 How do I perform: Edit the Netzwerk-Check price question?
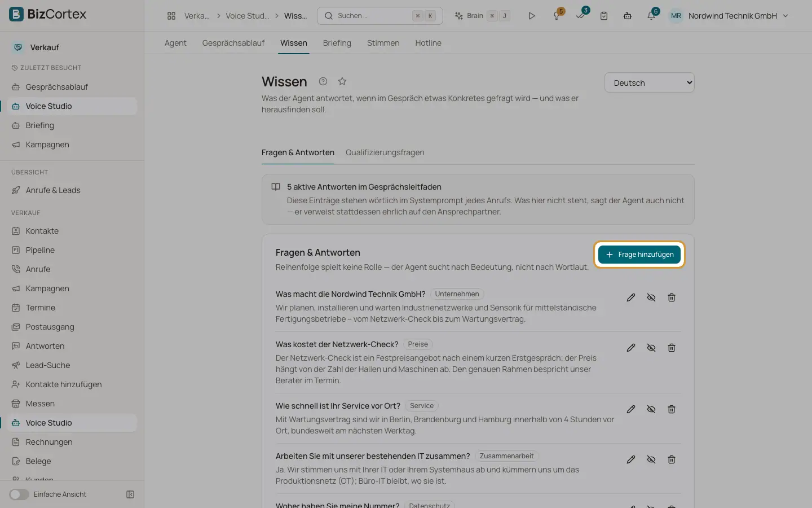[631, 348]
